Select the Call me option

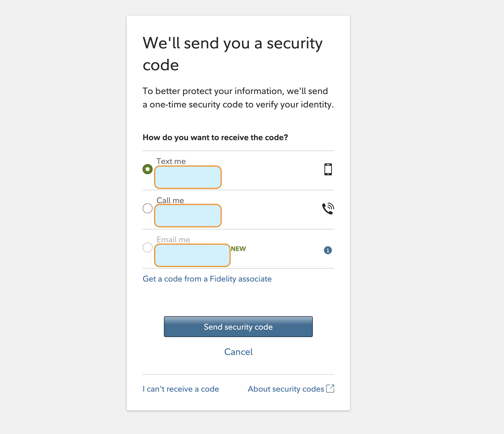click(147, 208)
